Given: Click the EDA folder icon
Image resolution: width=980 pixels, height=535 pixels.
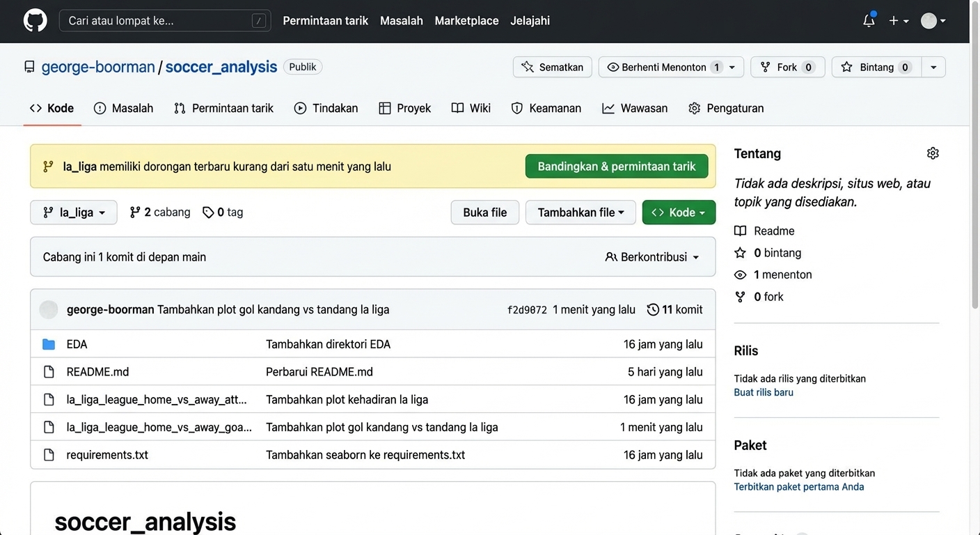Looking at the screenshot, I should [x=49, y=344].
